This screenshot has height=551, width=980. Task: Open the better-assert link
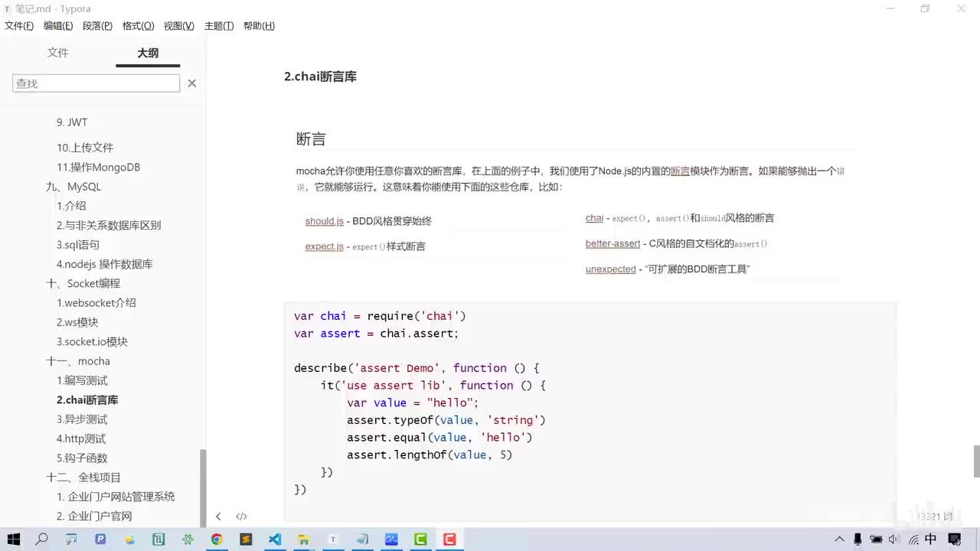click(612, 243)
